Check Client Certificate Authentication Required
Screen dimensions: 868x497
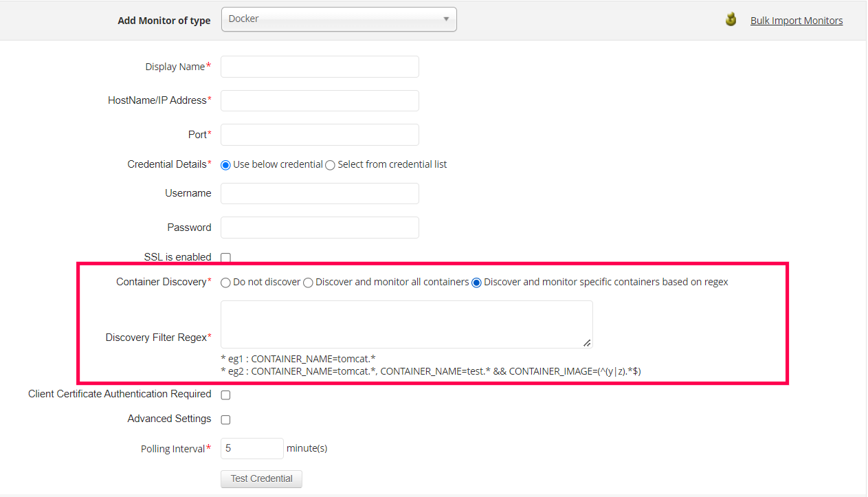click(225, 395)
